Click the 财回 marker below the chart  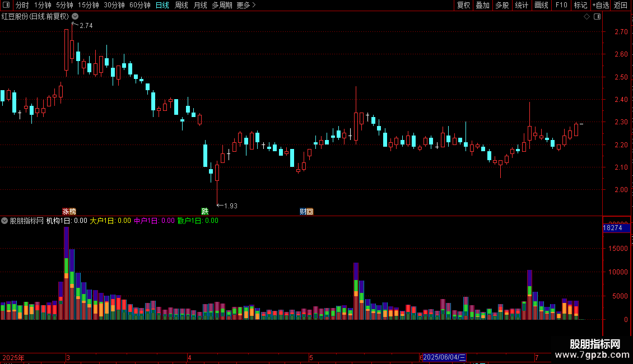pyautogui.click(x=306, y=212)
